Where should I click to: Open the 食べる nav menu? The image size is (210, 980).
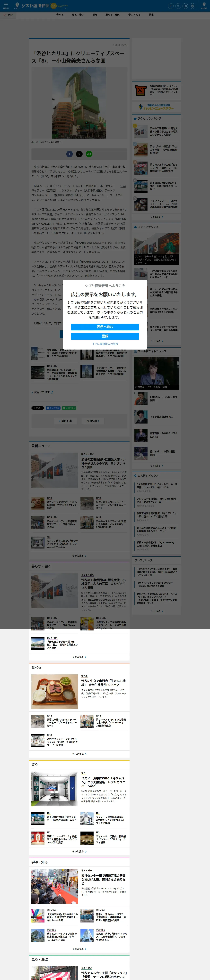coord(60,15)
